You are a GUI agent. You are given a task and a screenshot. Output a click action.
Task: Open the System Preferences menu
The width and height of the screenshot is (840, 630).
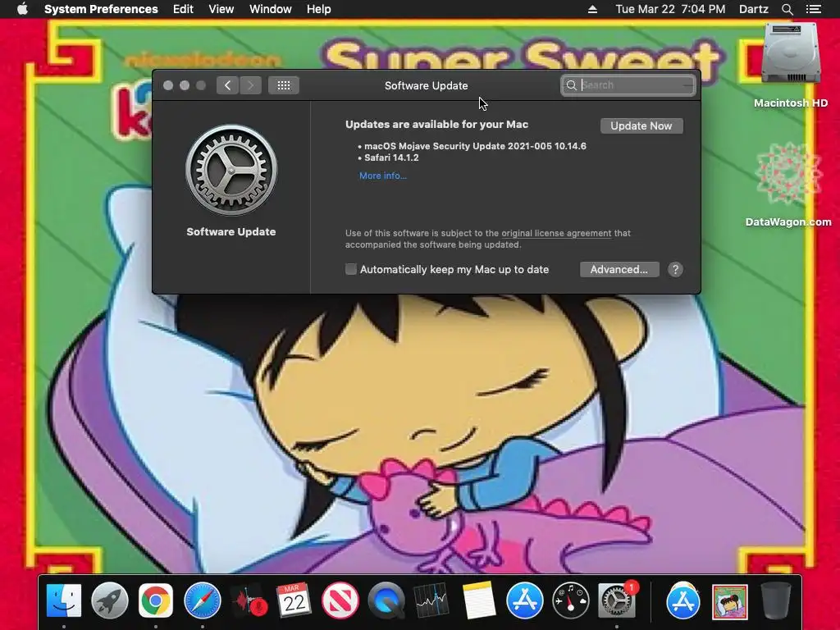(101, 9)
